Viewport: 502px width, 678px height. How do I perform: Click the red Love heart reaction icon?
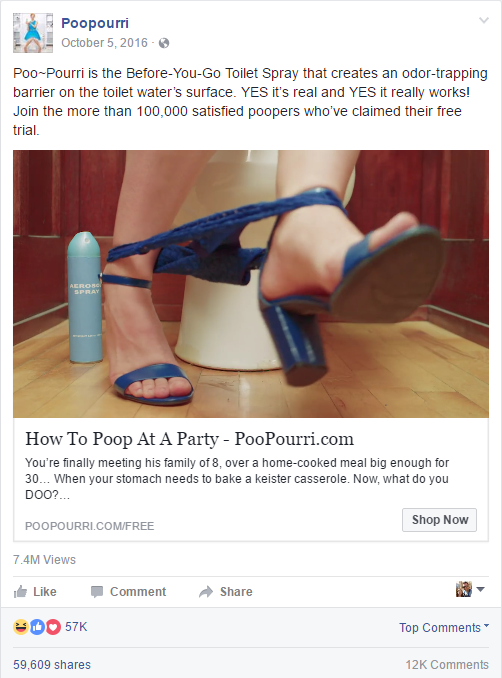pyautogui.click(x=53, y=627)
